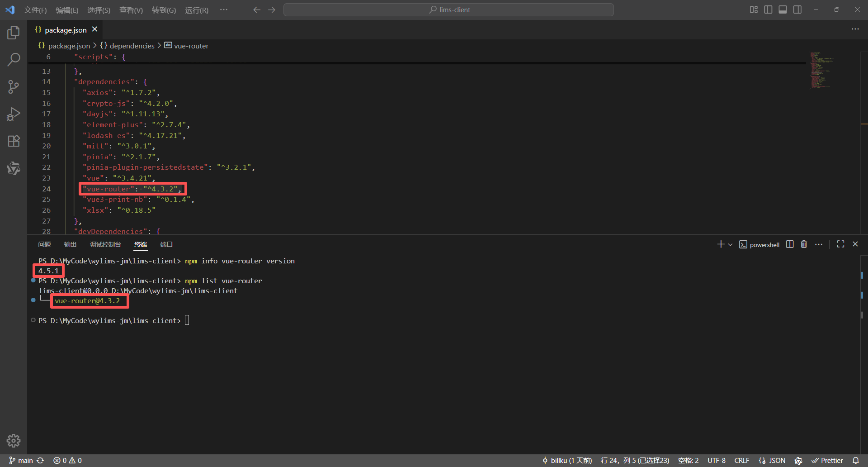The image size is (868, 467).
Task: Open Source Control view
Action: pyautogui.click(x=14, y=86)
